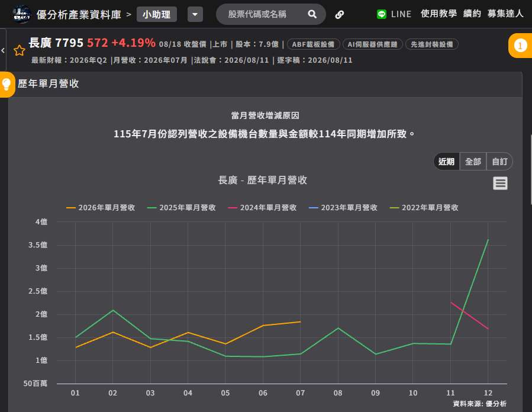
Task: Click the chart title 長廣 - 歷年單月營收
Action: (262, 180)
